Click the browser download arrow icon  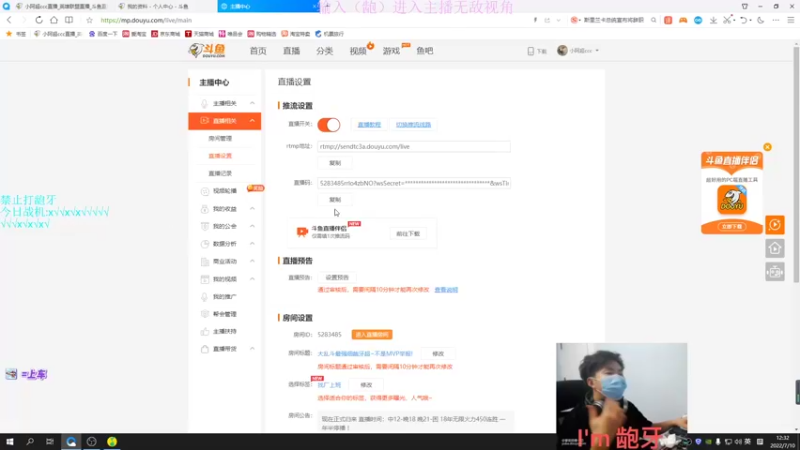coord(713,20)
